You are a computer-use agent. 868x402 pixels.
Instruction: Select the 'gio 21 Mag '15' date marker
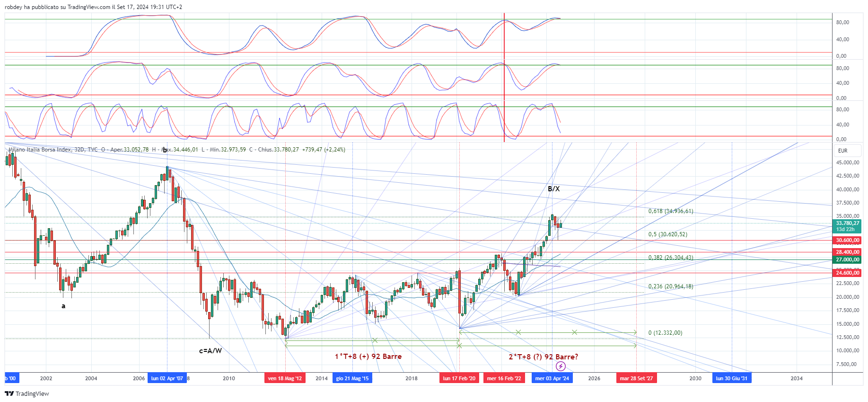(x=352, y=378)
